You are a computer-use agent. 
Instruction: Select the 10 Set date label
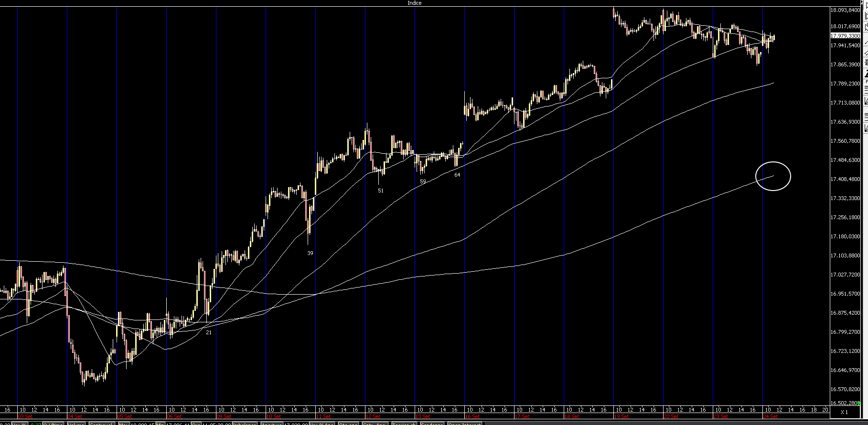[x=273, y=416]
